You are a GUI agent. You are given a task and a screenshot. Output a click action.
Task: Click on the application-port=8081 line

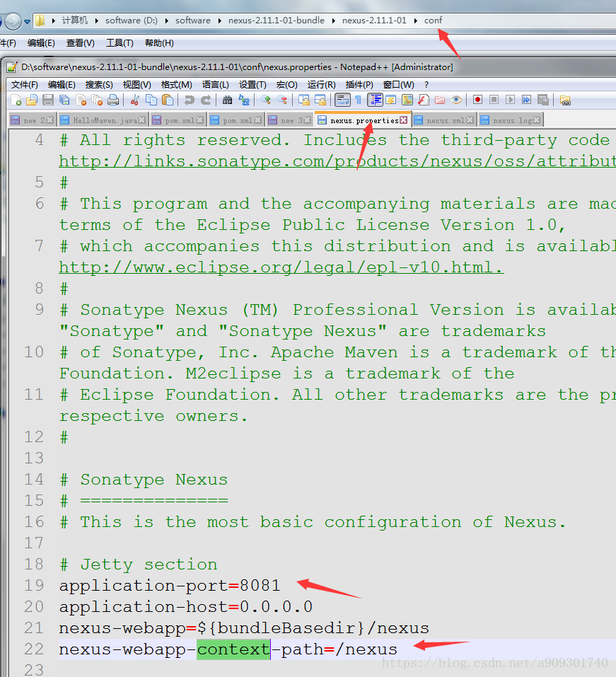click(170, 586)
